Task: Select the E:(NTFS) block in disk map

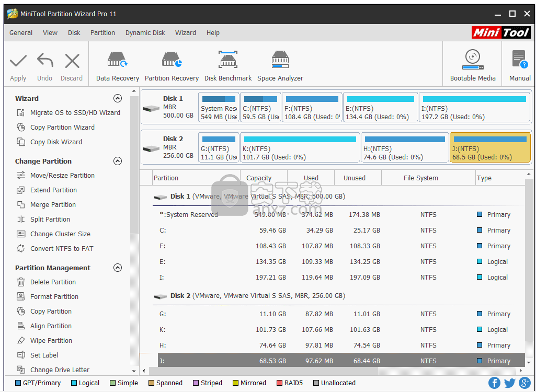Action: point(381,107)
